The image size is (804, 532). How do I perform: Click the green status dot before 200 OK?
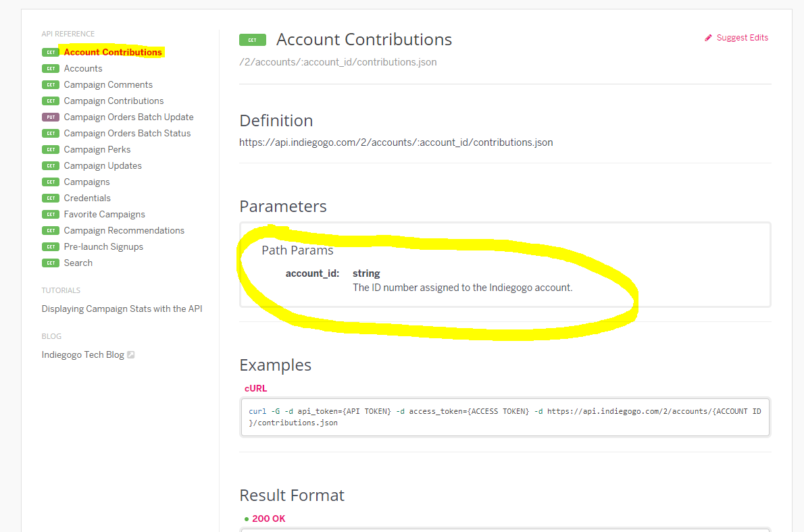tap(247, 519)
